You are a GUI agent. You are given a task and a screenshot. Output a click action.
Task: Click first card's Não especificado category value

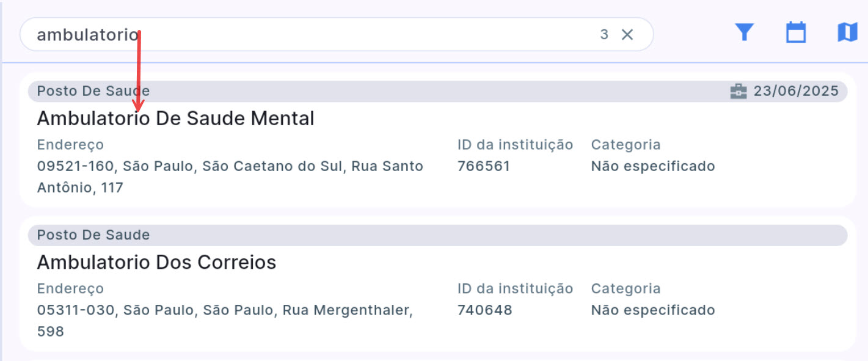coord(652,166)
